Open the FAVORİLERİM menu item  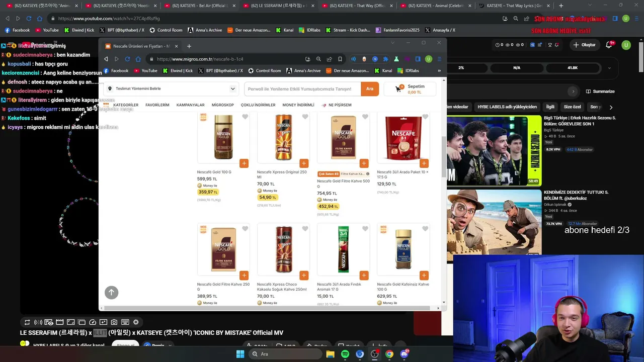[157, 105]
